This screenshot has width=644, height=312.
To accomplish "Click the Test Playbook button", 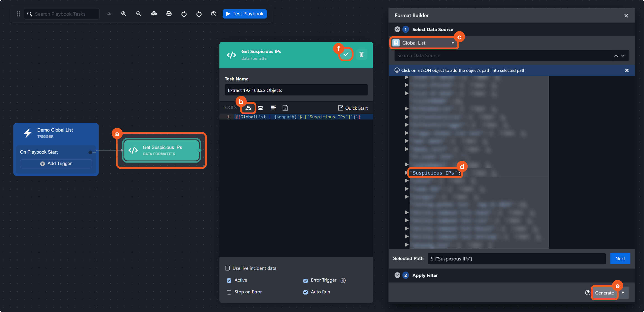I will (244, 14).
